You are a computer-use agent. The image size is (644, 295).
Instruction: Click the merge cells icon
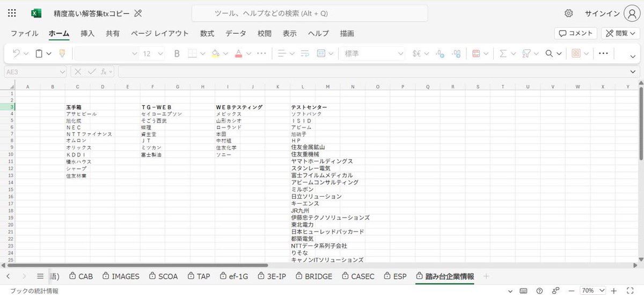(321, 53)
